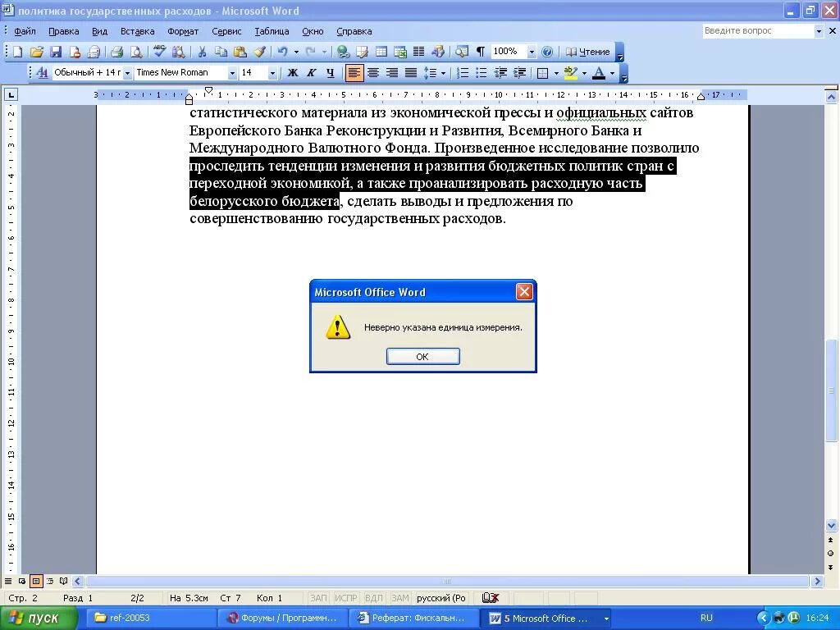Toggle underline formatting (Ч)
The image size is (840, 630).
[x=331, y=72]
